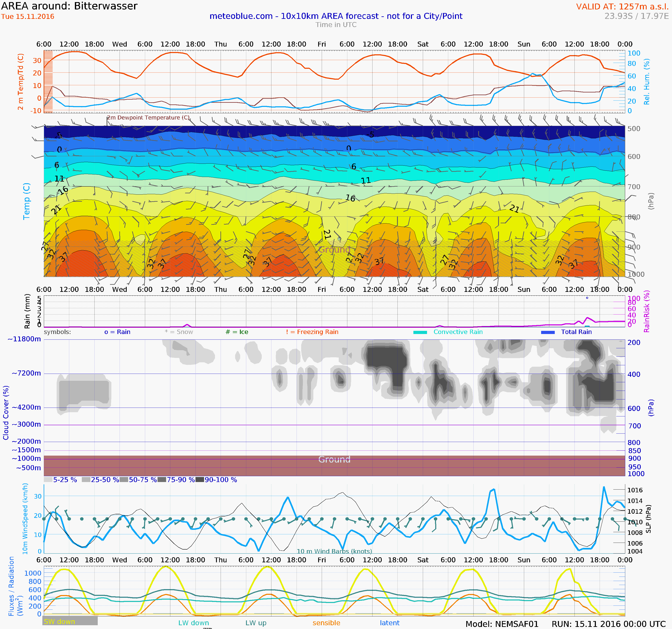
Task: Click the '# = Ice' symbol legend
Action: tap(237, 332)
